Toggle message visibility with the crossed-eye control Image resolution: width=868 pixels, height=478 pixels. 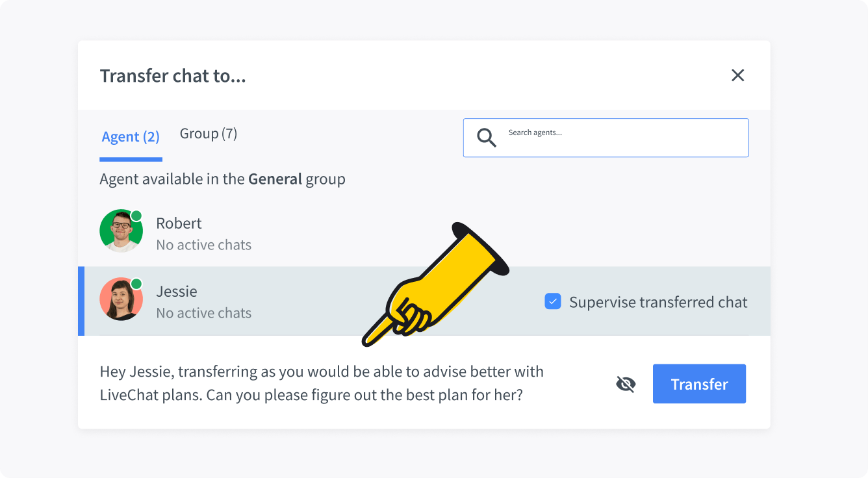624,384
